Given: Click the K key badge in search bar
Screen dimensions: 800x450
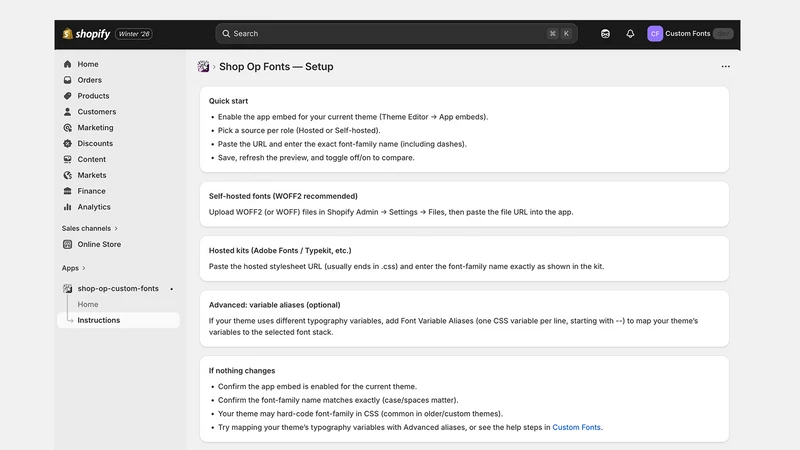Looking at the screenshot, I should tap(566, 34).
